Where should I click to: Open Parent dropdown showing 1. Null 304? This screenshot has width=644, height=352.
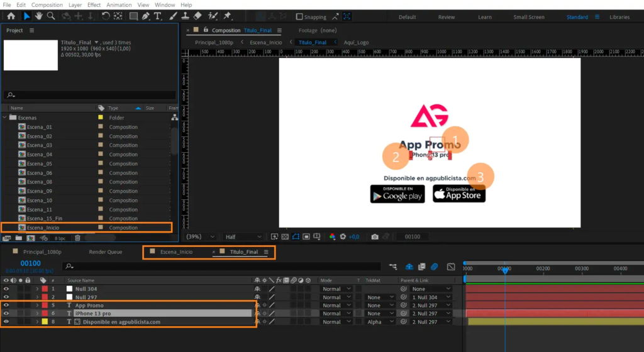431,297
